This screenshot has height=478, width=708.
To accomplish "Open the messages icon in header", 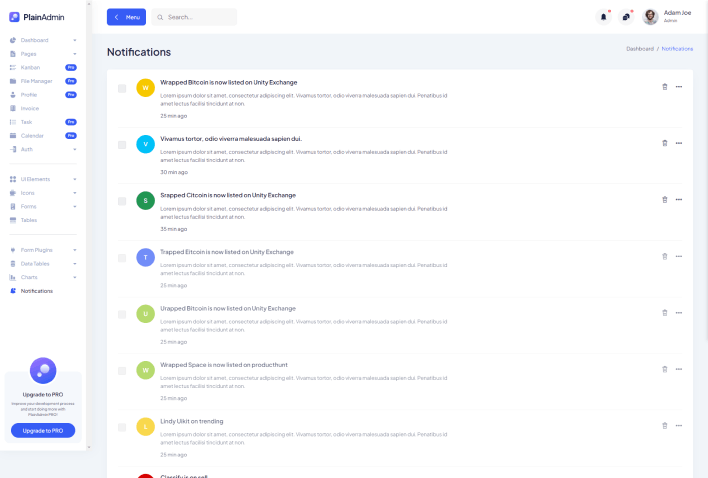I will [626, 17].
